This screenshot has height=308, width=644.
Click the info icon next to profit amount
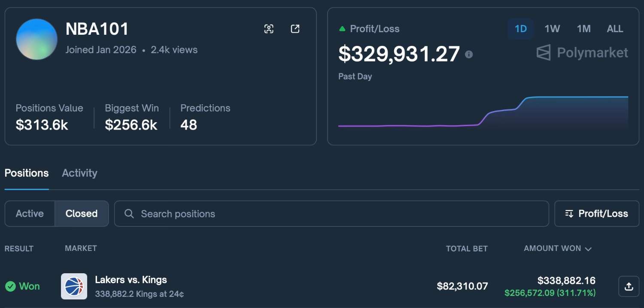(469, 54)
